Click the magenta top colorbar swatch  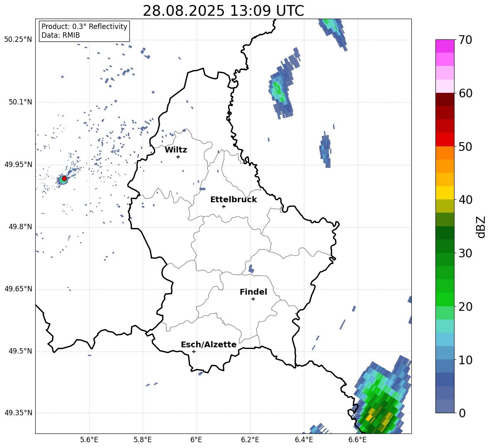(x=445, y=46)
